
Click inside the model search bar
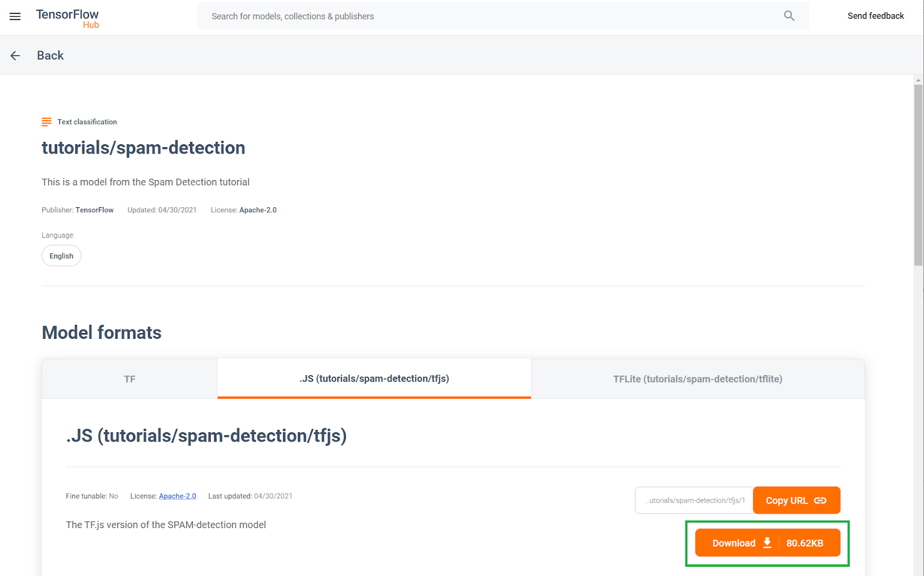[462, 16]
